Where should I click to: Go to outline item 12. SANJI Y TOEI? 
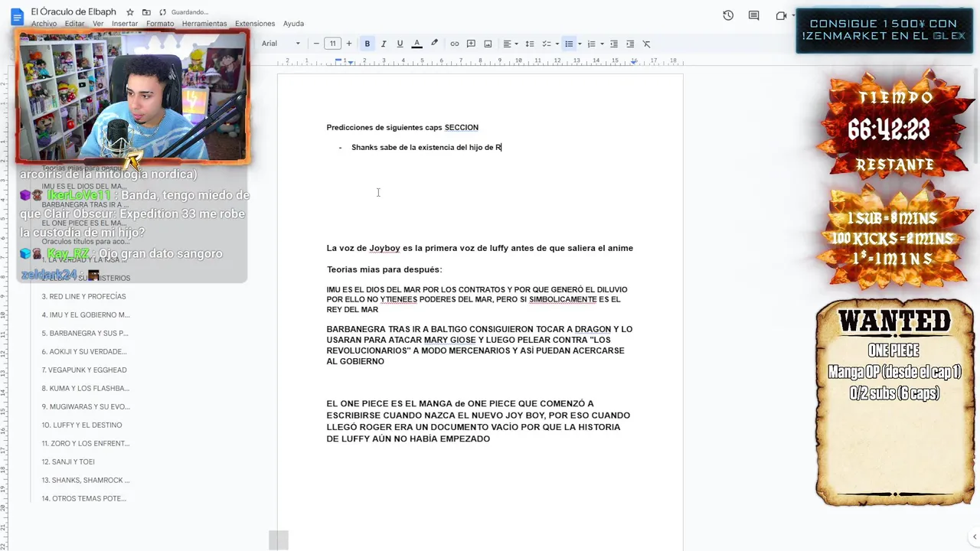coord(68,461)
